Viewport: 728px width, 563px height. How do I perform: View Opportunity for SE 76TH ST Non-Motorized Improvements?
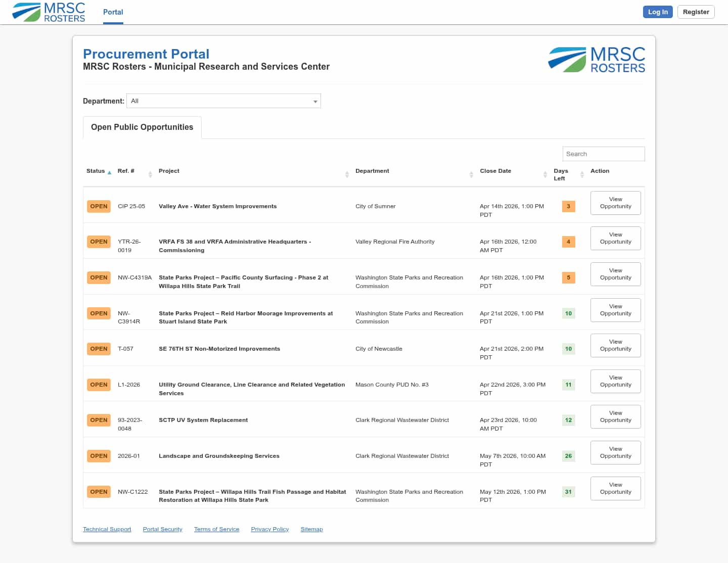click(x=615, y=346)
